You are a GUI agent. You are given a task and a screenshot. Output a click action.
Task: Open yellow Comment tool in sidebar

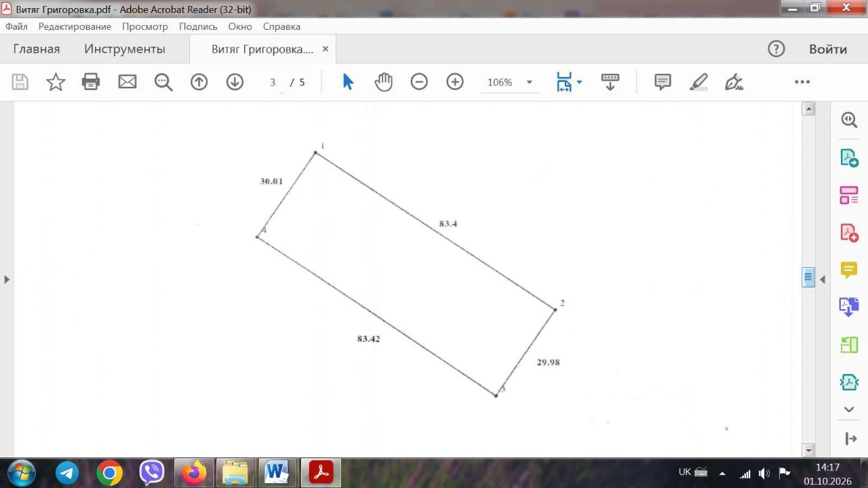(849, 270)
